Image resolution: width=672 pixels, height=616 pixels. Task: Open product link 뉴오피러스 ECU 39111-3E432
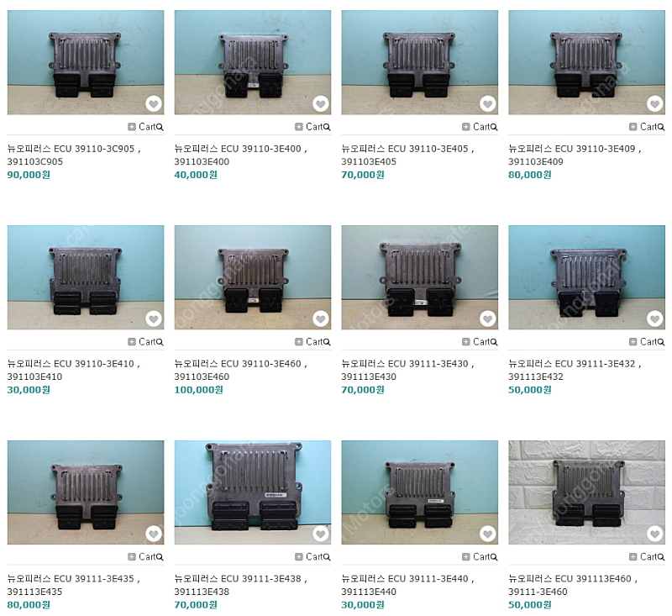575,370
